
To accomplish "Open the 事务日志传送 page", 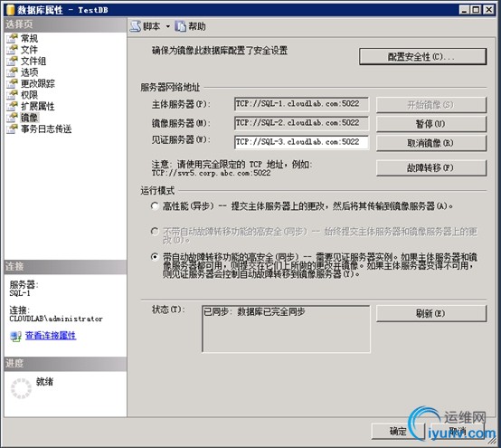I will pos(46,129).
